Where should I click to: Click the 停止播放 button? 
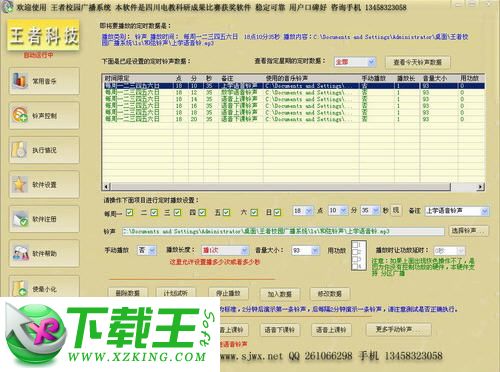click(228, 293)
